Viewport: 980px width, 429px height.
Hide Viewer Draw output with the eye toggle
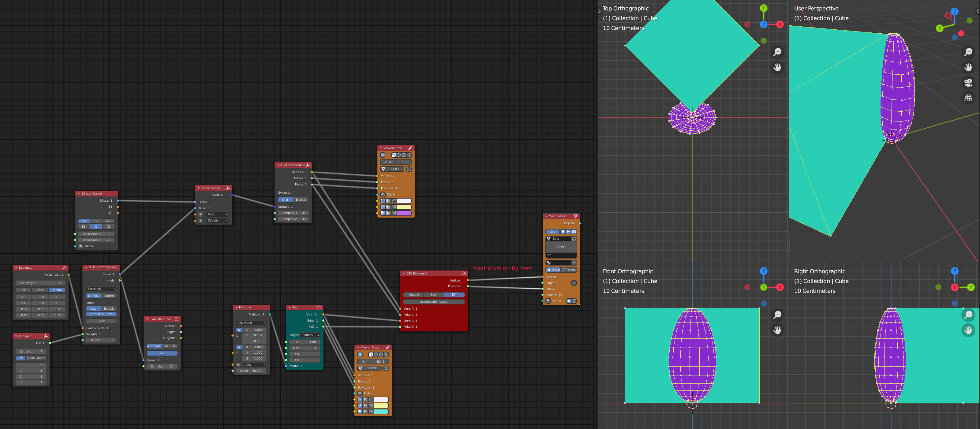pyautogui.click(x=383, y=155)
